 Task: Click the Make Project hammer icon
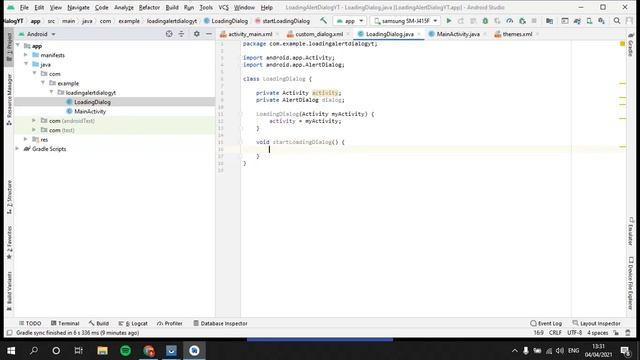323,20
